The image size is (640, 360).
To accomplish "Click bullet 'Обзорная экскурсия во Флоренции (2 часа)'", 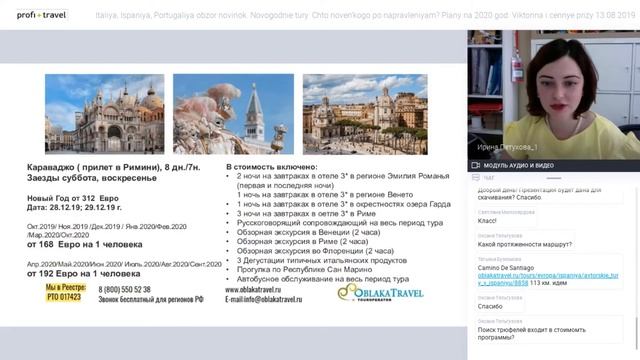I will [315, 251].
